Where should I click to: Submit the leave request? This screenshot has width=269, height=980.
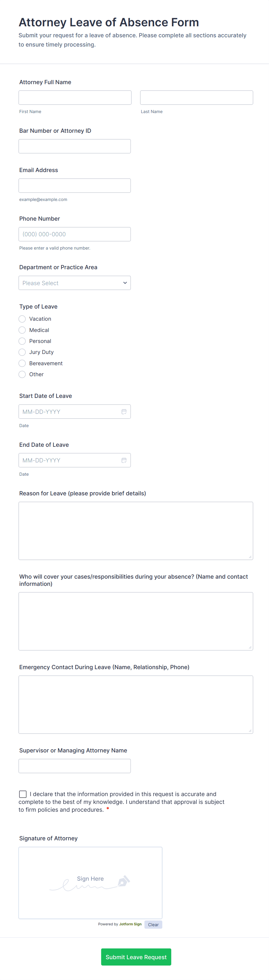pos(136,957)
